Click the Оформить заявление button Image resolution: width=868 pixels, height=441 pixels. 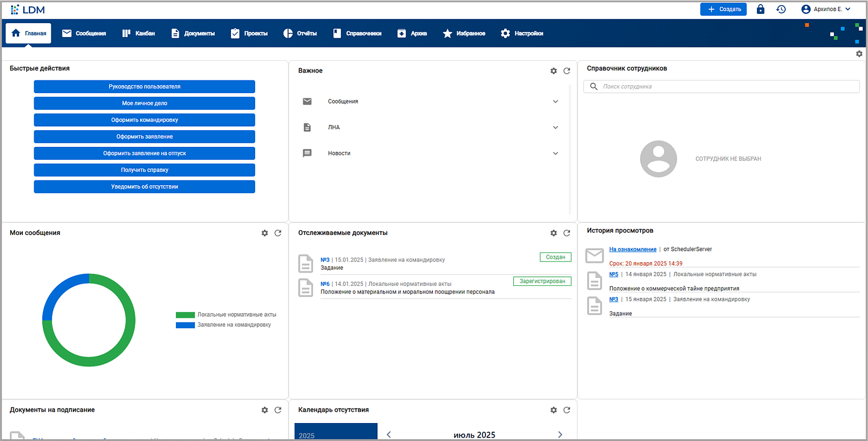coord(145,137)
